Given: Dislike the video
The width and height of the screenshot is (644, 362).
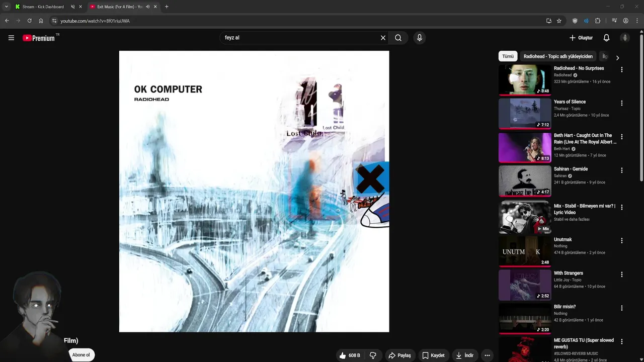Looking at the screenshot, I should click(373, 355).
